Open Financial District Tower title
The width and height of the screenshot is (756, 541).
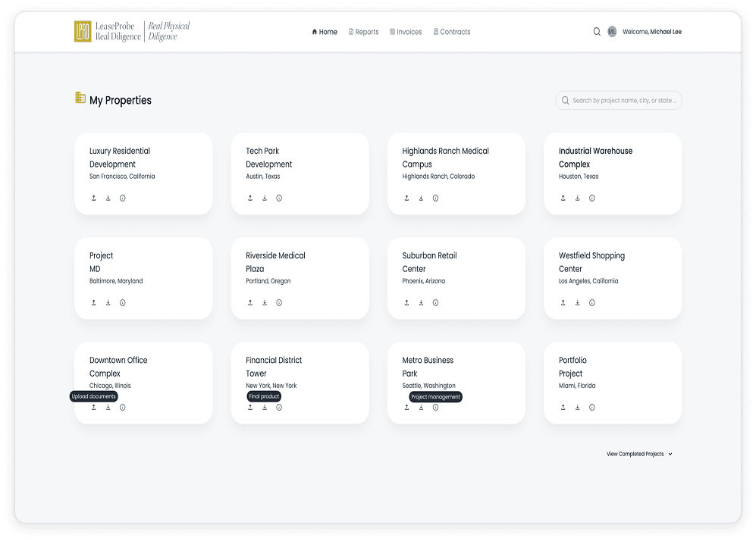[x=274, y=367]
